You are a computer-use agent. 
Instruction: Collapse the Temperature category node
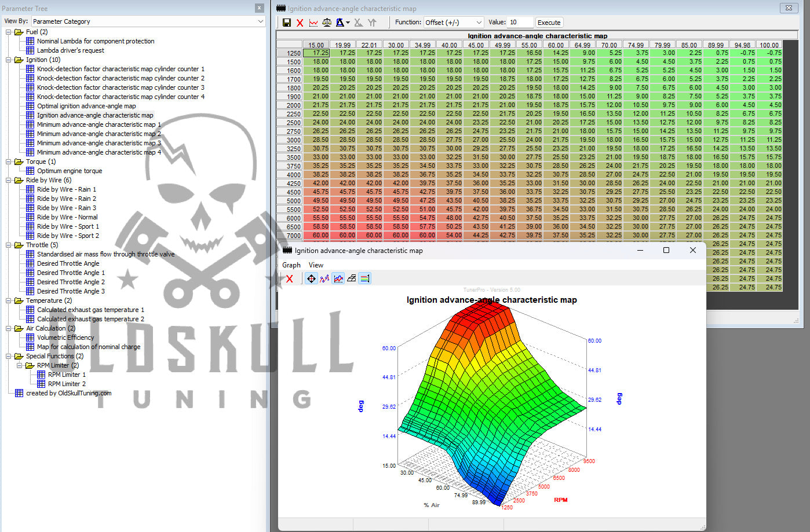coord(9,300)
